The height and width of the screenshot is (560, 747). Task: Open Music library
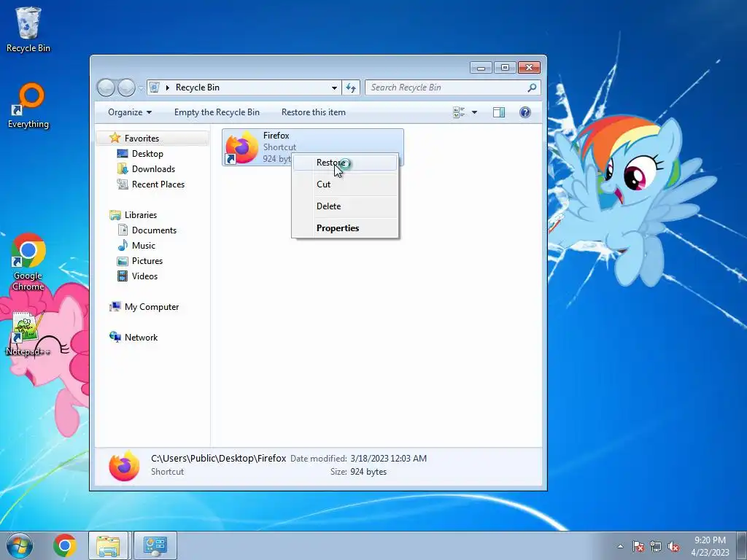pyautogui.click(x=144, y=246)
